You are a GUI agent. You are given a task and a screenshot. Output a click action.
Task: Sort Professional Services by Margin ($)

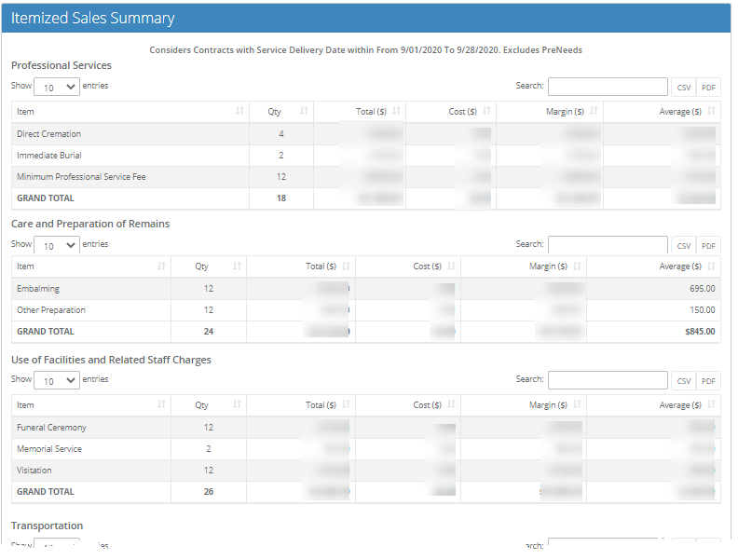[x=550, y=112]
